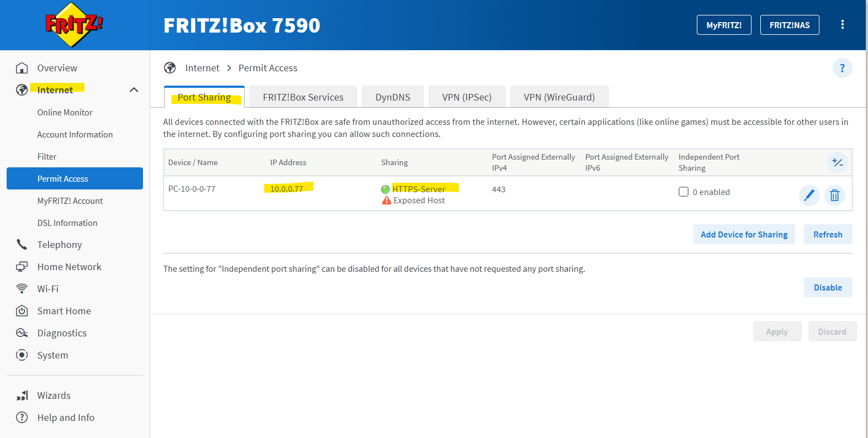Select Permit Access in sidebar
Screen dimensions: 868x438
[x=75, y=178]
